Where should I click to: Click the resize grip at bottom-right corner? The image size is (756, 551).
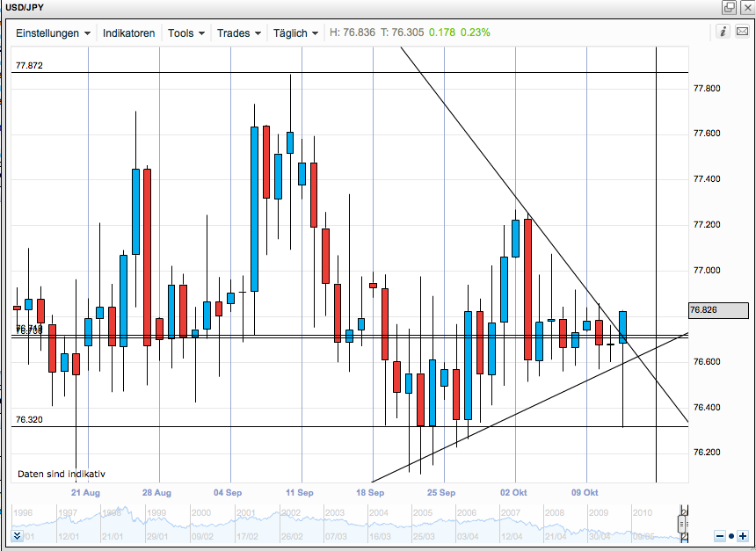tap(752, 547)
